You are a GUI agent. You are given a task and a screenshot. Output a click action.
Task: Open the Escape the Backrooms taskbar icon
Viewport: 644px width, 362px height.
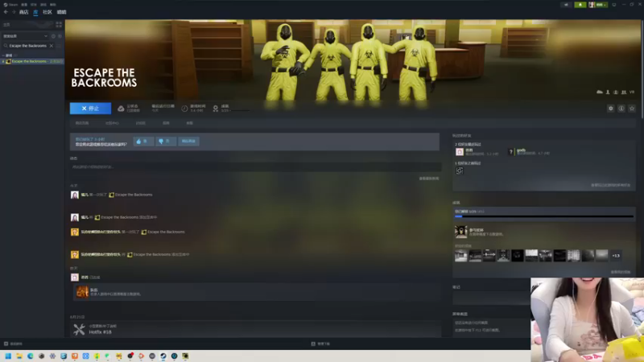tap(186, 356)
